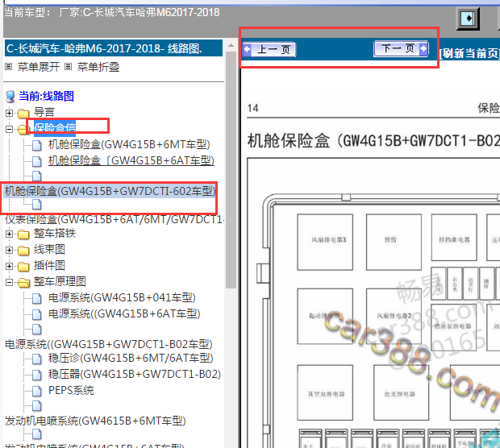Collapse the 保险盒信 folder
500x448 pixels.
click(9, 129)
